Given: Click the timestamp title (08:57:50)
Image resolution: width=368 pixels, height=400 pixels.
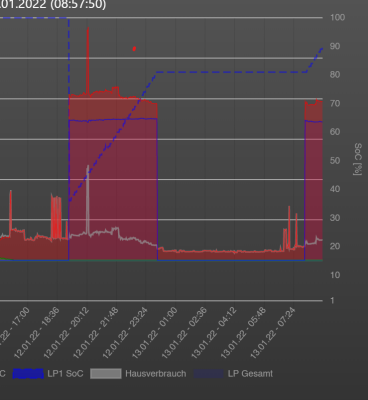Looking at the screenshot, I should 79,5.
